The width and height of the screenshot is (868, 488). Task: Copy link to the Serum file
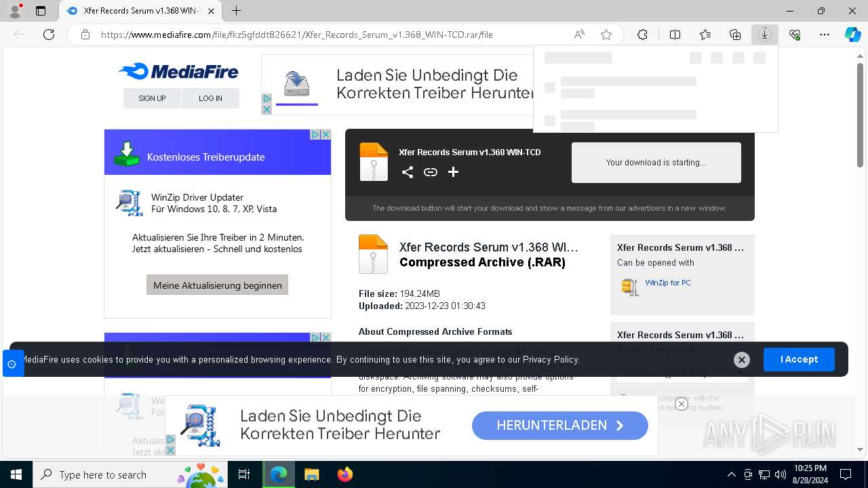tap(431, 172)
